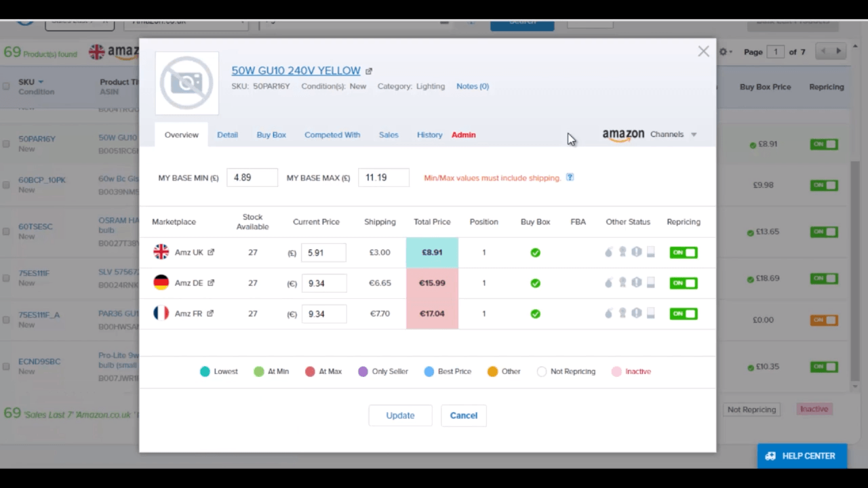This screenshot has width=868, height=488.
Task: Expand the Amazon Channels dropdown
Action: click(694, 135)
